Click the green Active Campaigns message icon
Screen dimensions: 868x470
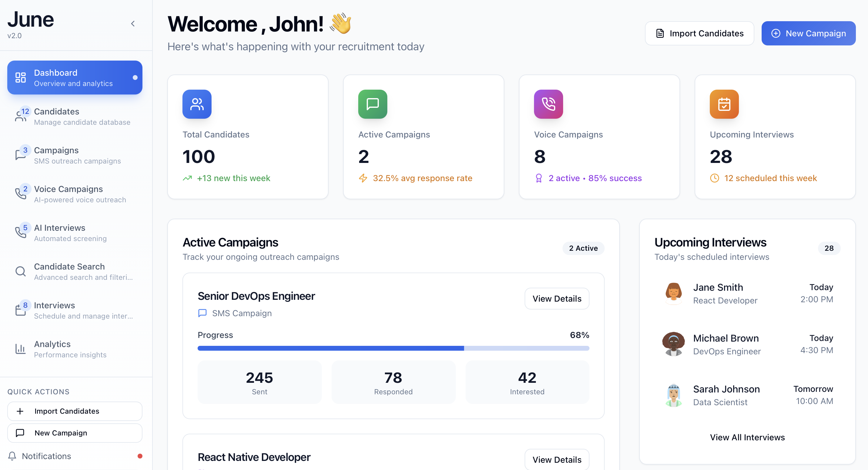[x=373, y=104]
